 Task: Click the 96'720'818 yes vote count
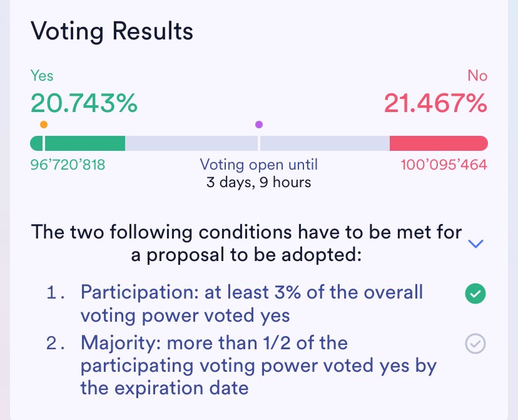click(x=68, y=165)
